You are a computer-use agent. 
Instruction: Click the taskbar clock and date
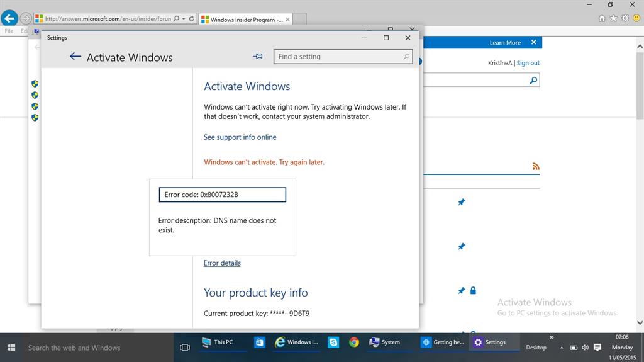[x=622, y=348]
